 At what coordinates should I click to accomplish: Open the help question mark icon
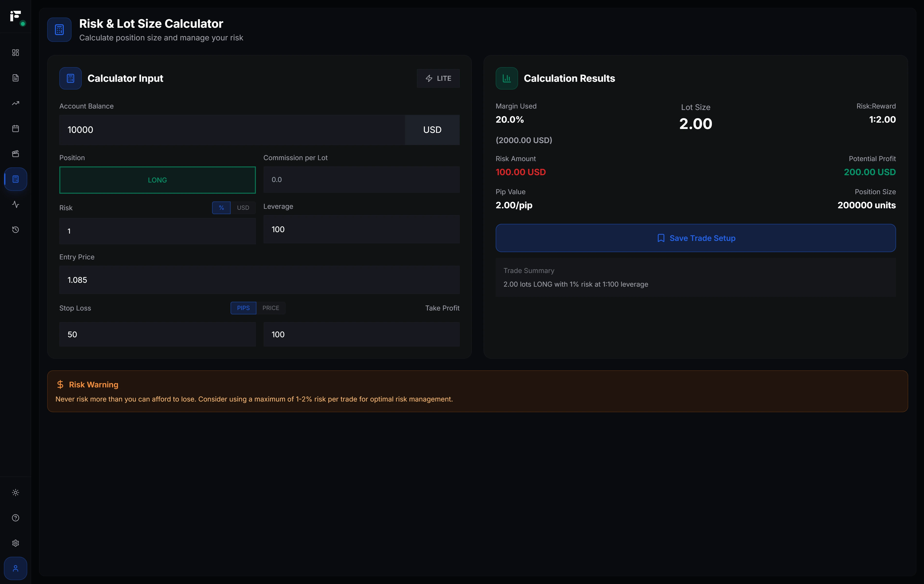pyautogui.click(x=15, y=518)
